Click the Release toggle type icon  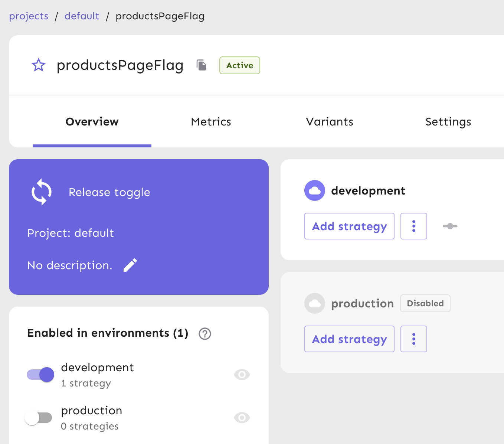coord(42,192)
